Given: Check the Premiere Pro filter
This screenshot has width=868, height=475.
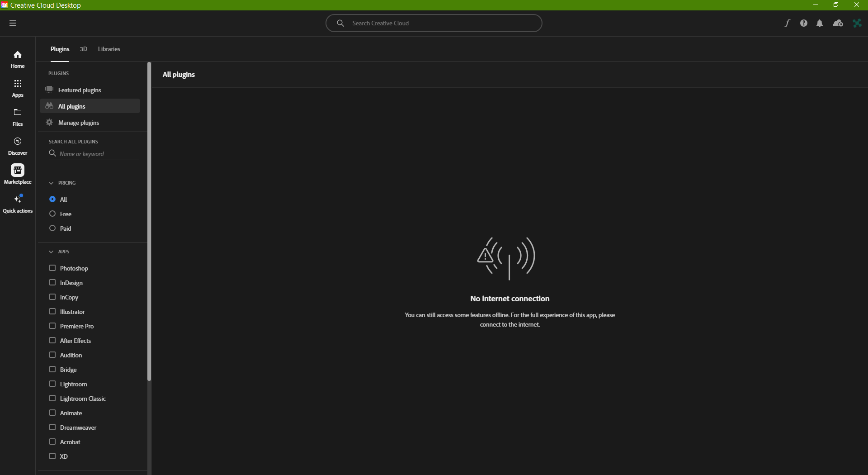Looking at the screenshot, I should (52, 326).
